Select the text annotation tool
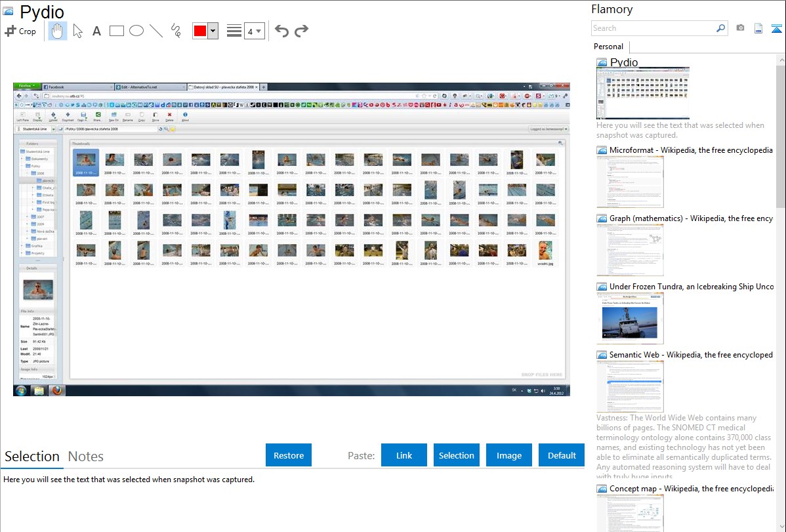Viewport: 786px width, 532px height. coord(96,31)
